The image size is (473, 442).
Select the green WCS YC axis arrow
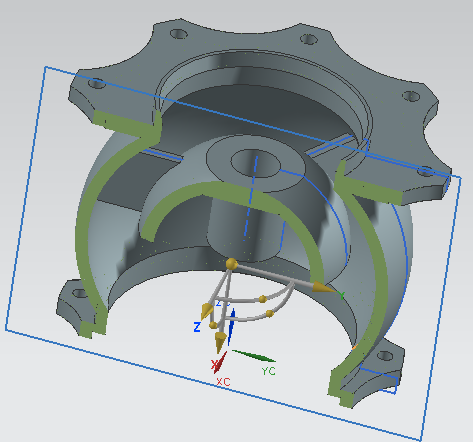pos(254,356)
